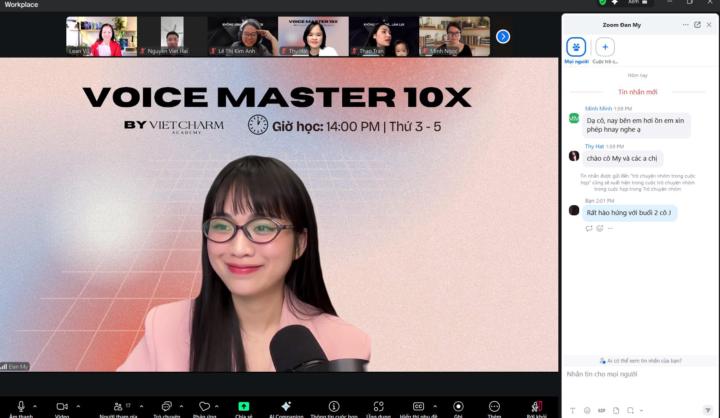The width and height of the screenshot is (720, 418).
Task: Click sender name Thy Hat in chat
Action: (x=594, y=146)
